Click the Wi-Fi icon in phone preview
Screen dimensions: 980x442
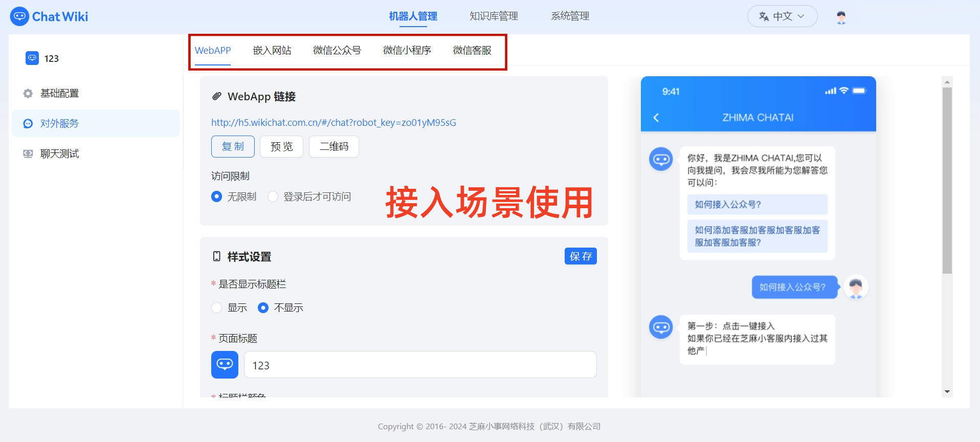click(844, 91)
